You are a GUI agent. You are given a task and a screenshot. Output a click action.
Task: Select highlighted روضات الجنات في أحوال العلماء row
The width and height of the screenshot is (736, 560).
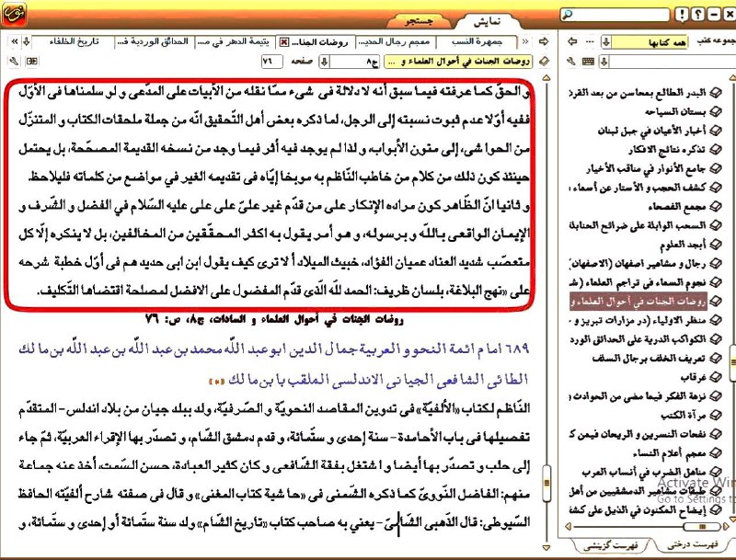pyautogui.click(x=638, y=302)
